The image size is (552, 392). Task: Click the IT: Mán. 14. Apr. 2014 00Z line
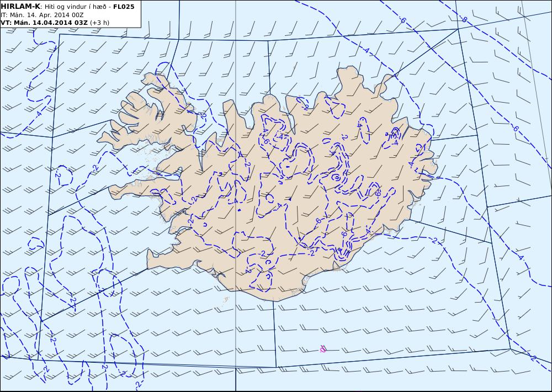pyautogui.click(x=43, y=15)
